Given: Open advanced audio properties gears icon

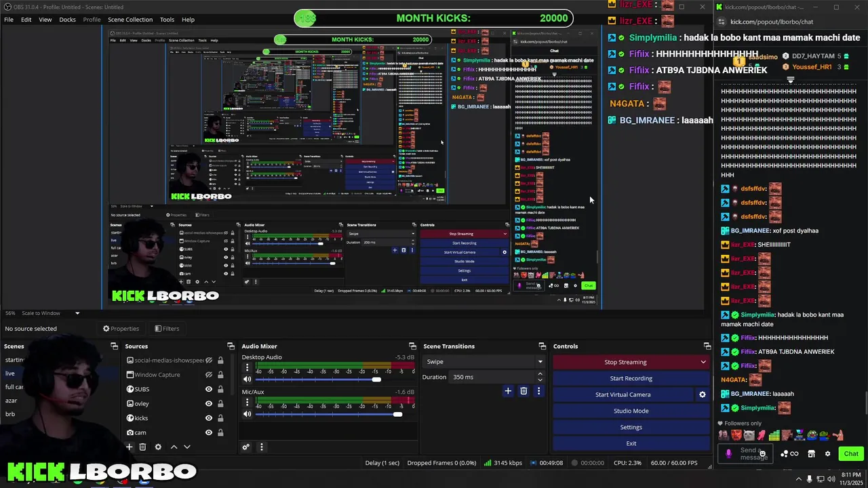Looking at the screenshot, I should (x=246, y=447).
